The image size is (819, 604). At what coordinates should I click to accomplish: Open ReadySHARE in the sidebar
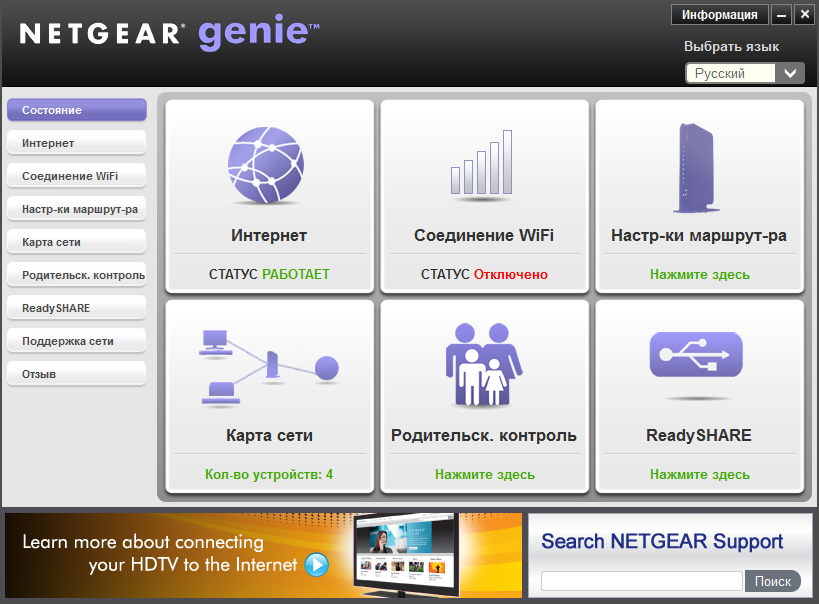click(x=77, y=308)
